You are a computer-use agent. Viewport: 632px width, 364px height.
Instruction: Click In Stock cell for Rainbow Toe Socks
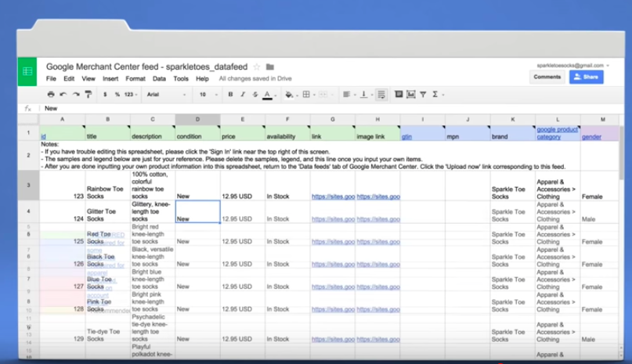point(287,186)
